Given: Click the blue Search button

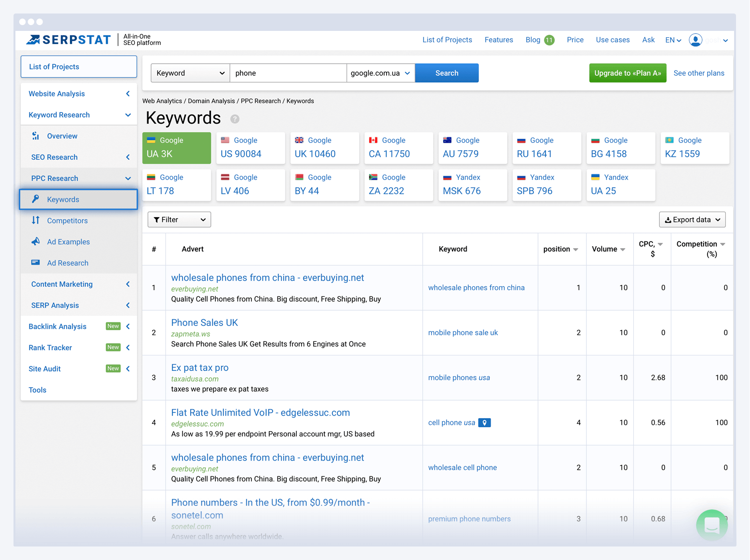Looking at the screenshot, I should 446,73.
